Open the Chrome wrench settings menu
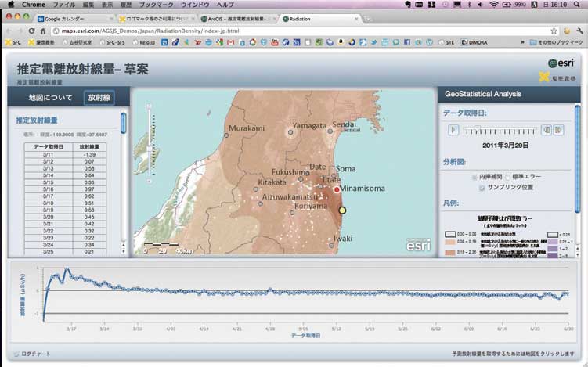The height and width of the screenshot is (367, 588). 579,30
